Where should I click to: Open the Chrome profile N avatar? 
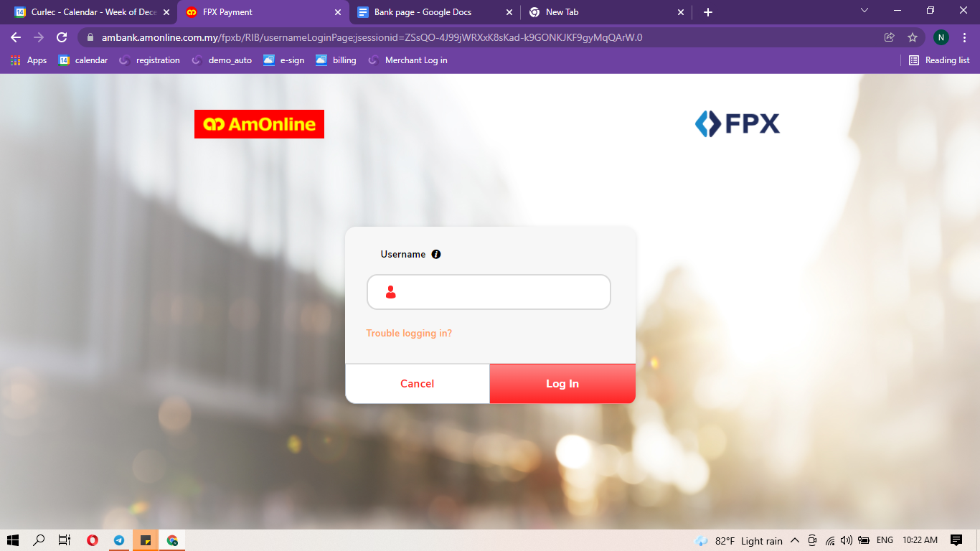click(941, 37)
